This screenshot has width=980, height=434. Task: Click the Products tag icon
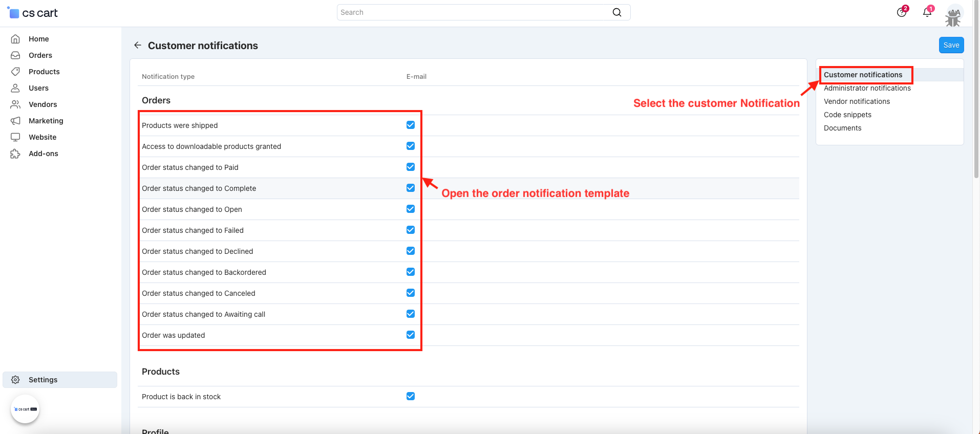pyautogui.click(x=15, y=72)
